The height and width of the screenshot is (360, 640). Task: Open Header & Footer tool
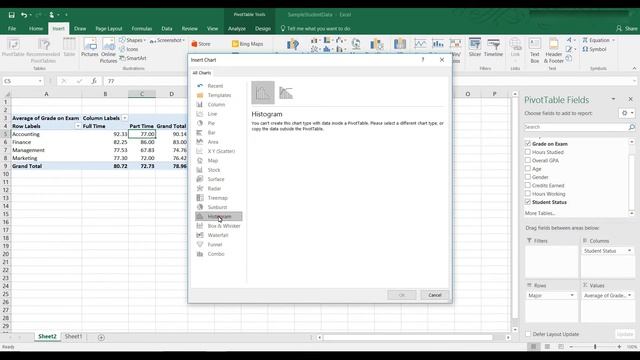click(553, 50)
